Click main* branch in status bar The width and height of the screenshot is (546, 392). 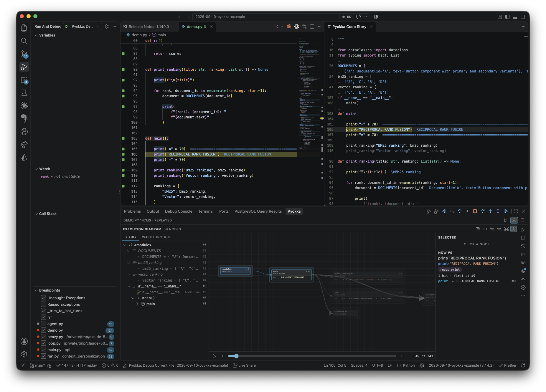pyautogui.click(x=37, y=365)
